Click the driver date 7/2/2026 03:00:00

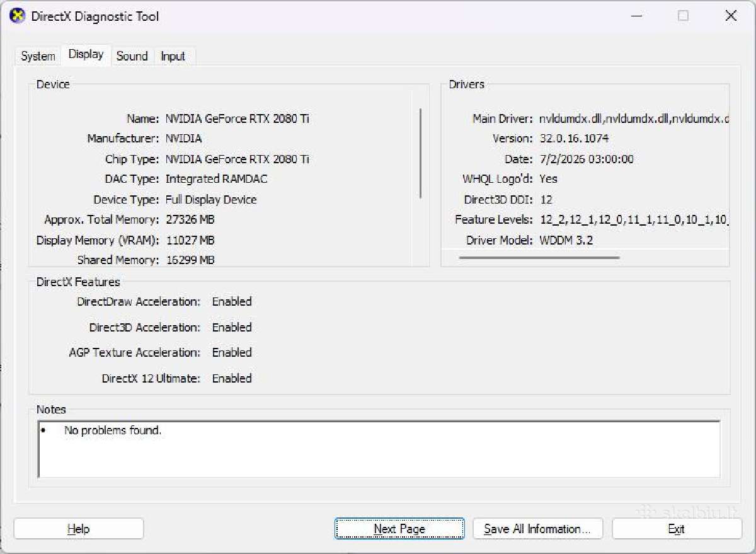(x=587, y=159)
